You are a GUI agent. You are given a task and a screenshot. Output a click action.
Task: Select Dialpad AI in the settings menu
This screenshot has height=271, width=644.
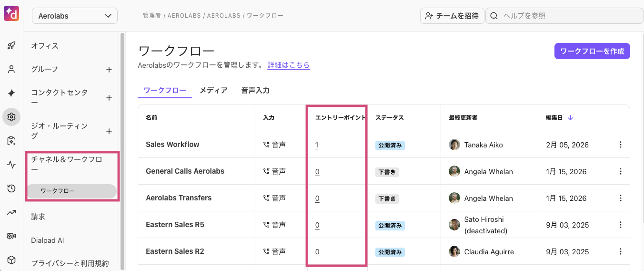click(48, 240)
